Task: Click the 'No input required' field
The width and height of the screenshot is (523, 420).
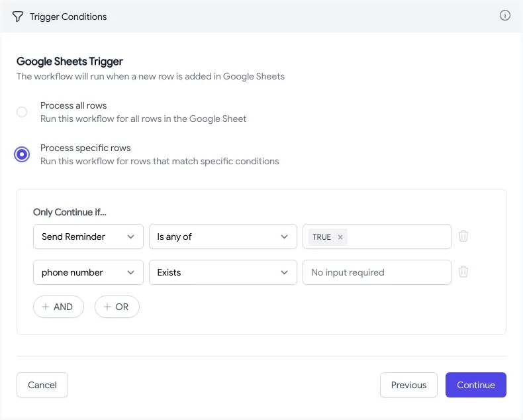Action: (377, 272)
